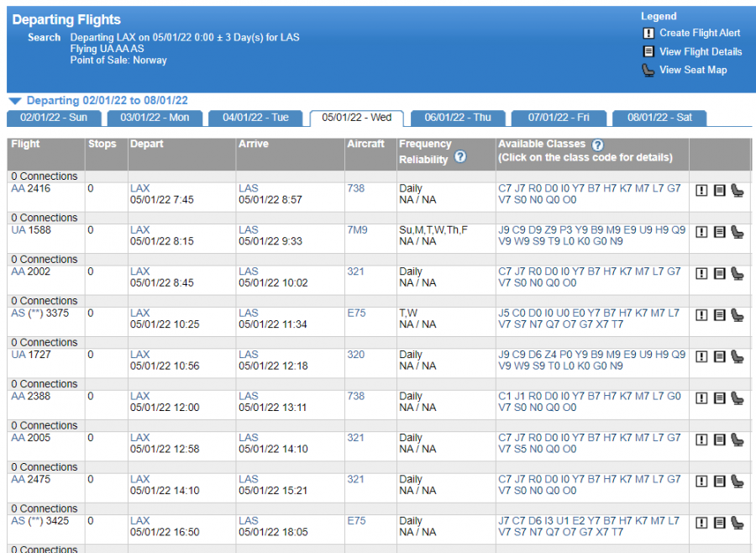Open Available Classes help icon
Image resolution: width=756 pixels, height=553 pixels.
click(x=597, y=145)
